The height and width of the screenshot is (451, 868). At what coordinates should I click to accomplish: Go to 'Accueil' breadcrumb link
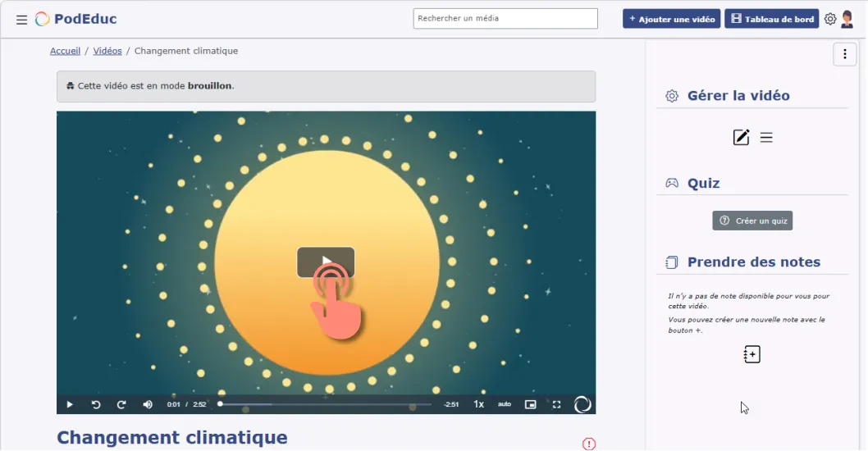click(65, 51)
